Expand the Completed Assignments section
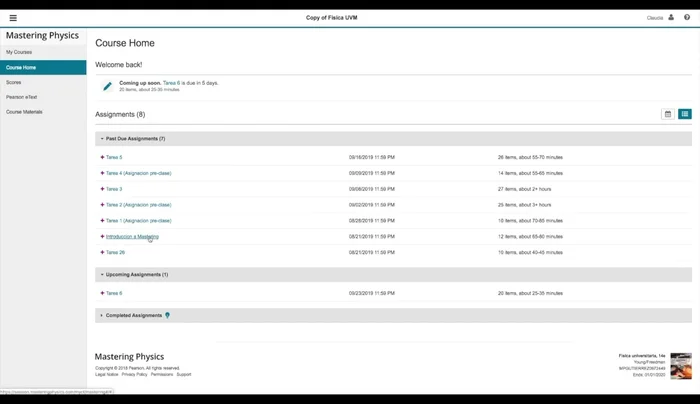Screen dimensions: 700x404 (x=101, y=315)
